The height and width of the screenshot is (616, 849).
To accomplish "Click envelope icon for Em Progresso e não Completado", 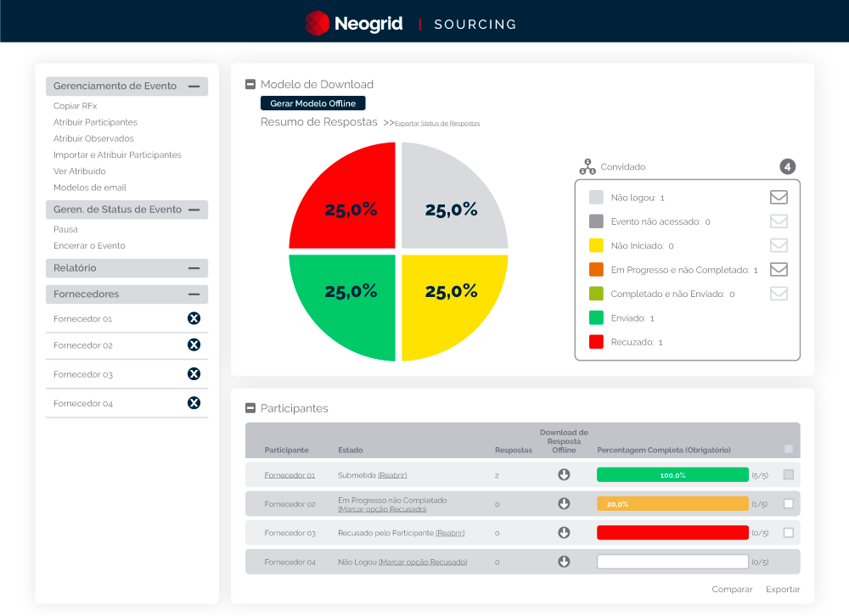I will coord(779,270).
